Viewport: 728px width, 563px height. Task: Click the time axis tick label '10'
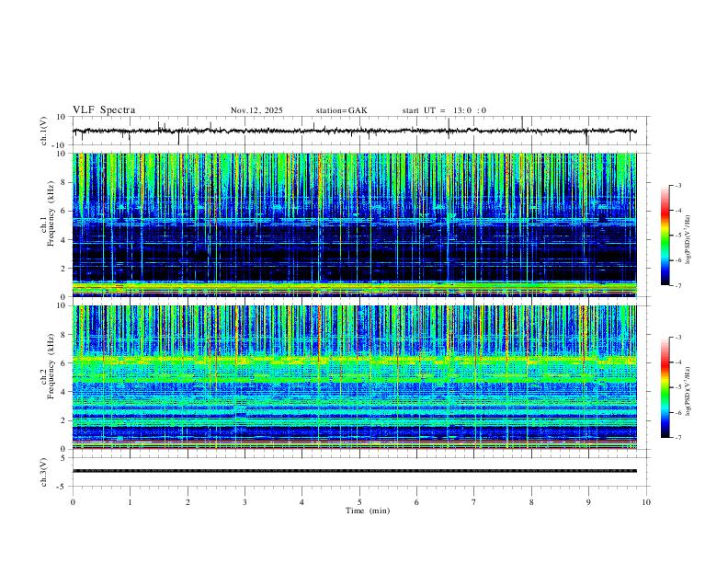click(646, 502)
